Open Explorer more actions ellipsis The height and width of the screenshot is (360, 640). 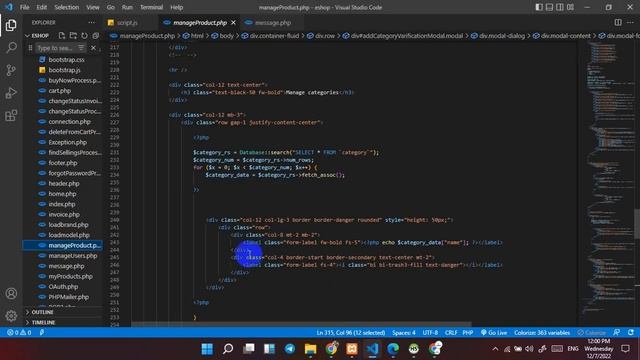pyautogui.click(x=91, y=22)
